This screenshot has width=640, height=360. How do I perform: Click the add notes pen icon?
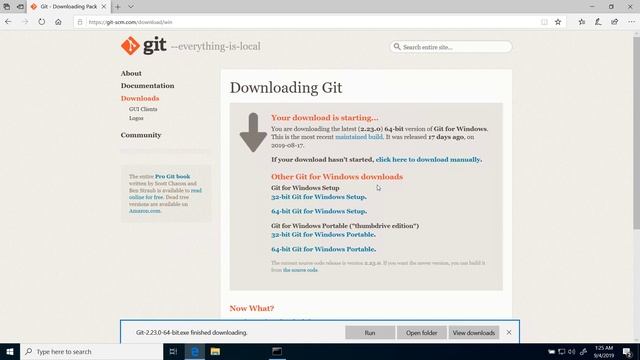pyautogui.click(x=598, y=22)
